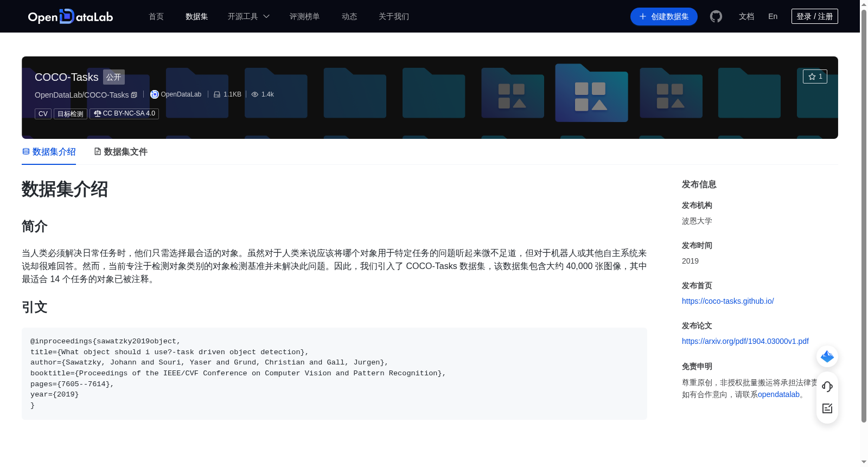Click the scrollbar up arrow

coord(864,4)
